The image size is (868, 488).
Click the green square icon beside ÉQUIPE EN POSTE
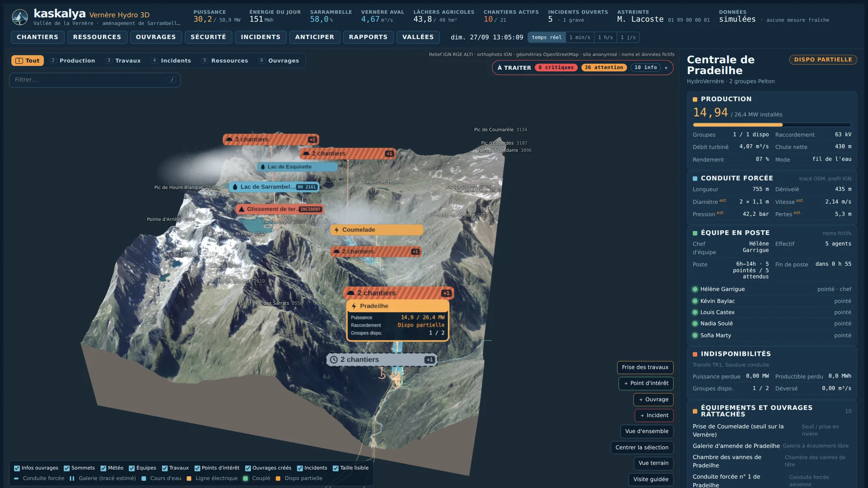[x=695, y=233]
